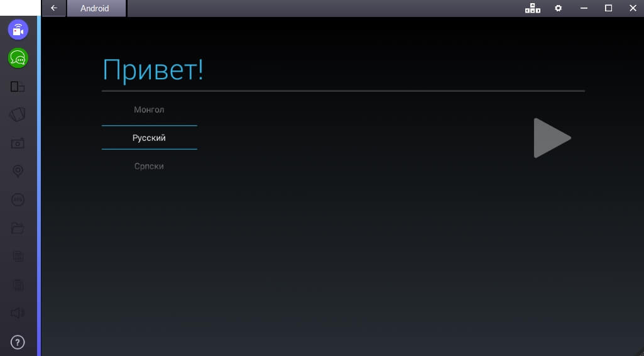The height and width of the screenshot is (356, 644).
Task: Select Монгол language option
Action: click(149, 110)
